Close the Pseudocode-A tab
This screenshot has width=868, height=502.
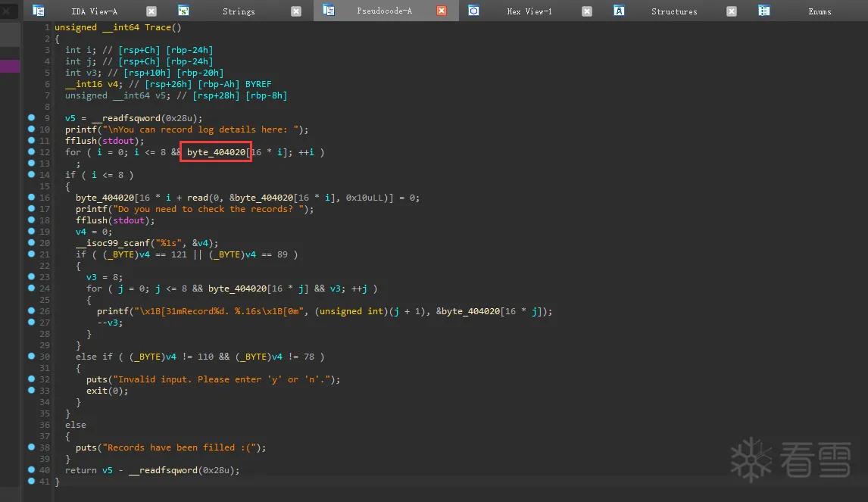point(442,11)
